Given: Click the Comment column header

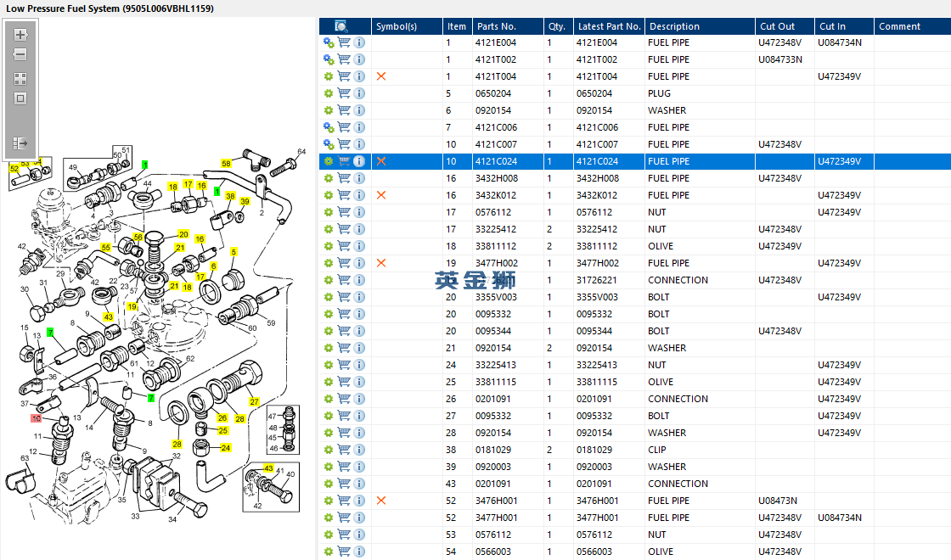Looking at the screenshot, I should [913, 26].
